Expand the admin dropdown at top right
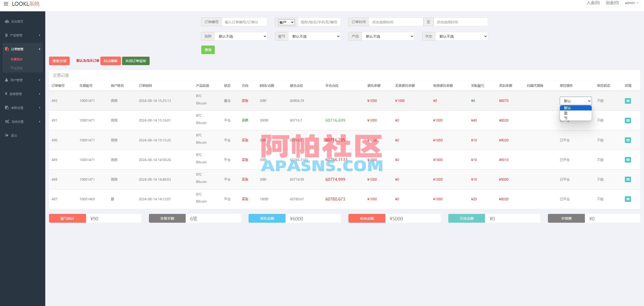Viewport: 644px width, 306px height. point(631,3)
